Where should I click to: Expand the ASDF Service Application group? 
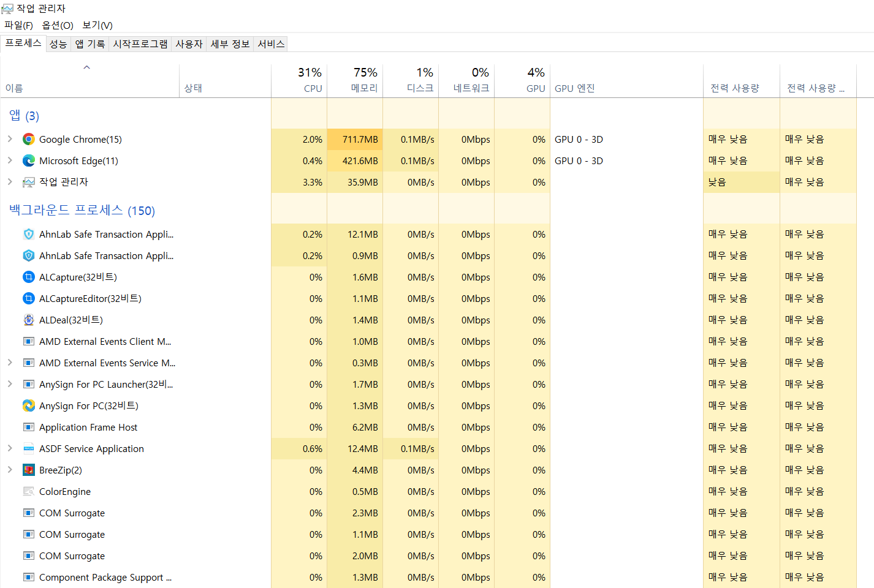point(10,448)
